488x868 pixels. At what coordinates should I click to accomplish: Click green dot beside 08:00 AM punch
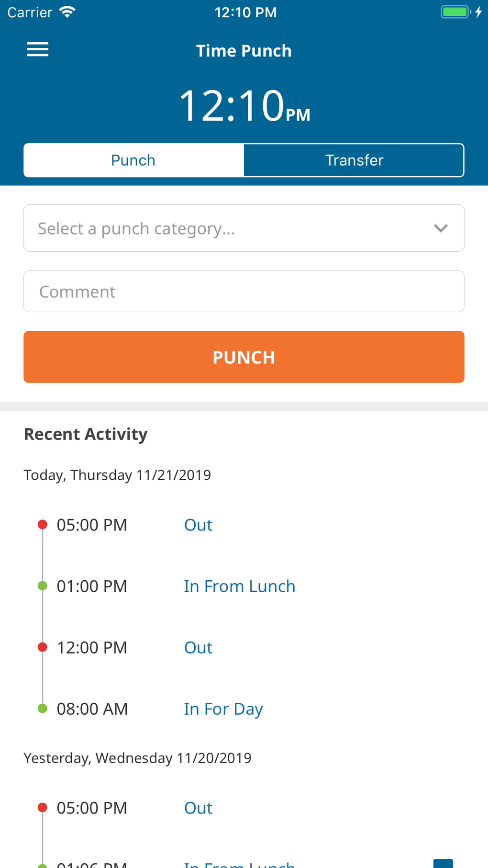coord(43,709)
